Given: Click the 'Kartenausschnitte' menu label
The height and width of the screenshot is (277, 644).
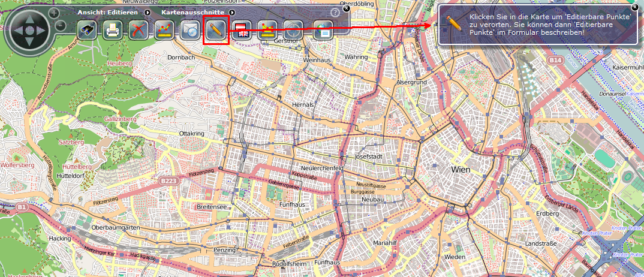Looking at the screenshot, I should (192, 13).
